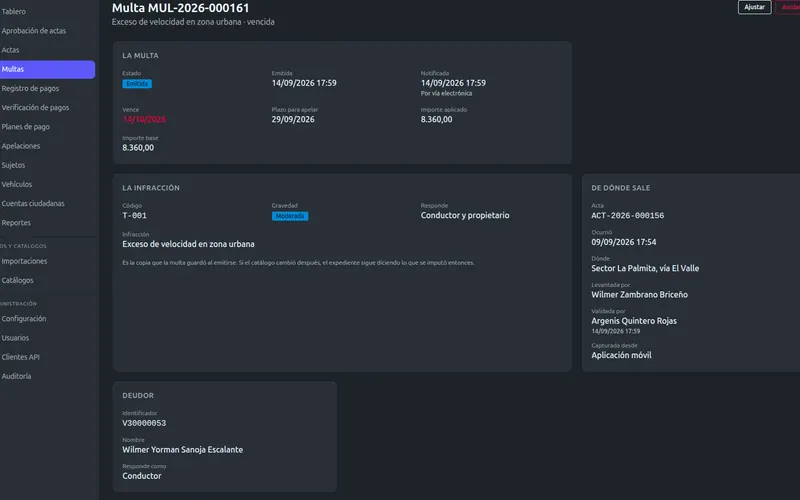Open Vehículos in the sidebar
Viewport: 800px width, 500px height.
[17, 184]
